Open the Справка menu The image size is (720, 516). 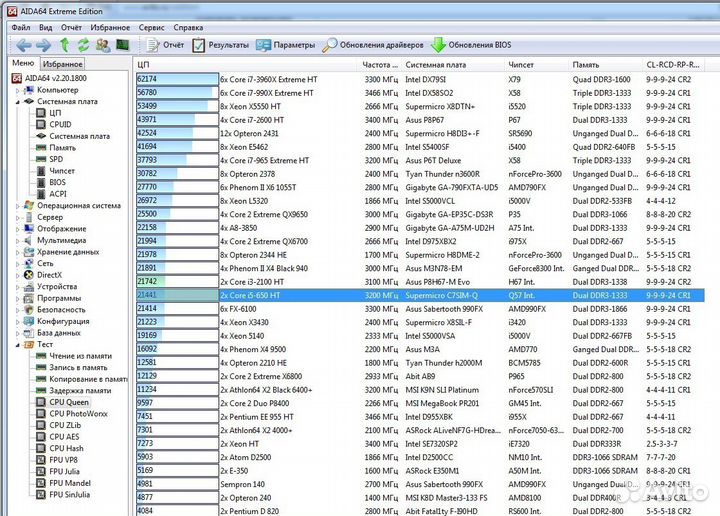pyautogui.click(x=188, y=28)
